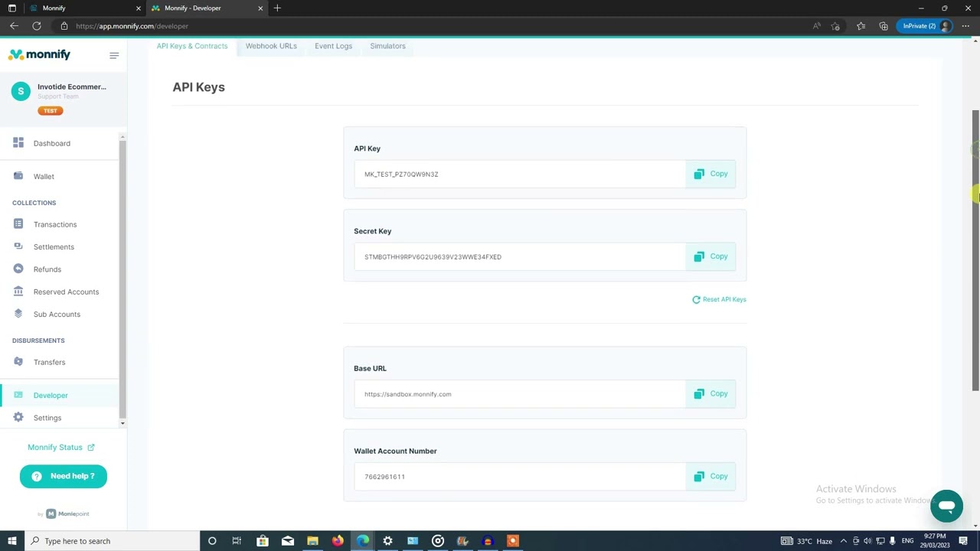Click the API Key value field

tap(519, 174)
